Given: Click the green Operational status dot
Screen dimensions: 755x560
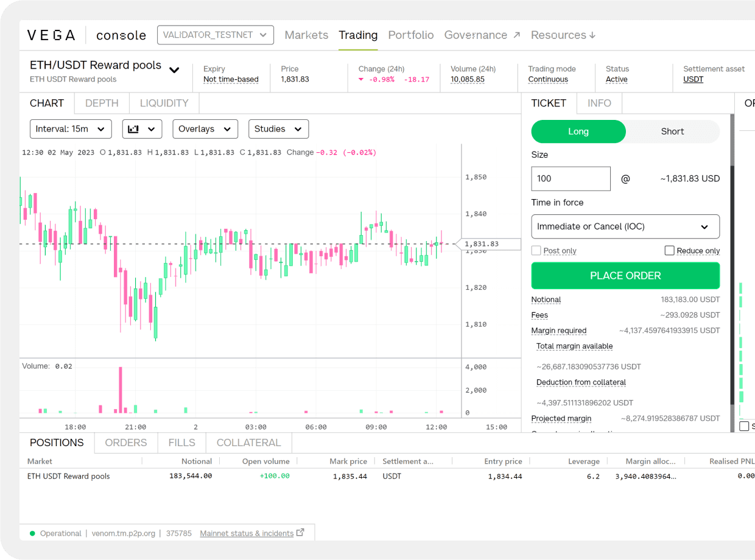Looking at the screenshot, I should [32, 533].
